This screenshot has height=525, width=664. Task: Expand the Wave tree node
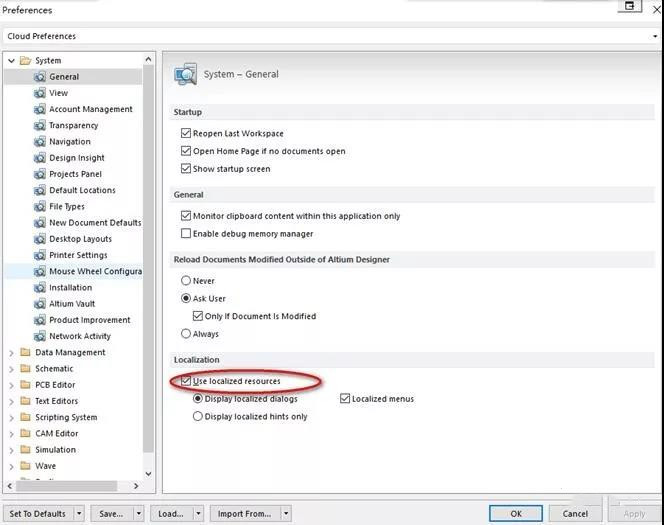click(11, 467)
